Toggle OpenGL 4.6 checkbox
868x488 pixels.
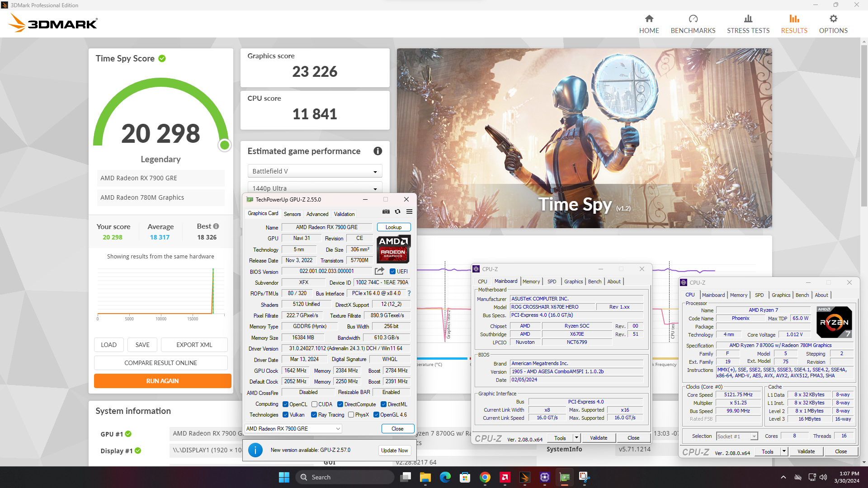pyautogui.click(x=376, y=415)
